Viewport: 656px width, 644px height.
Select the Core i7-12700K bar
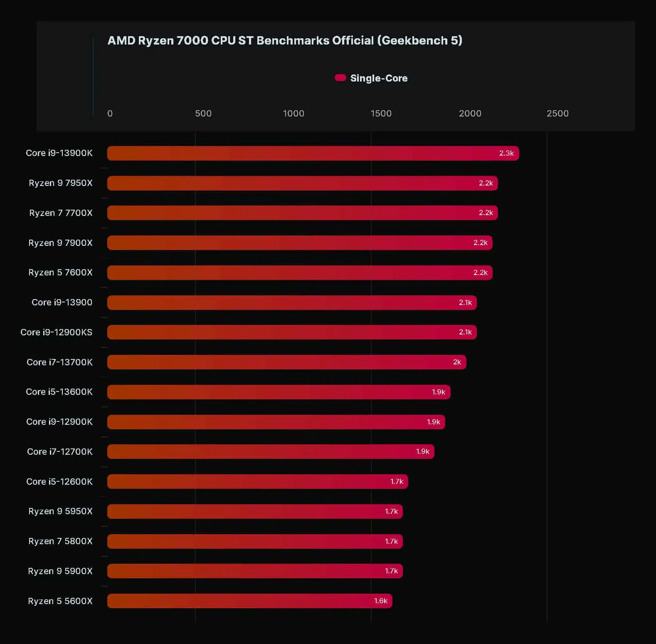tap(271, 451)
